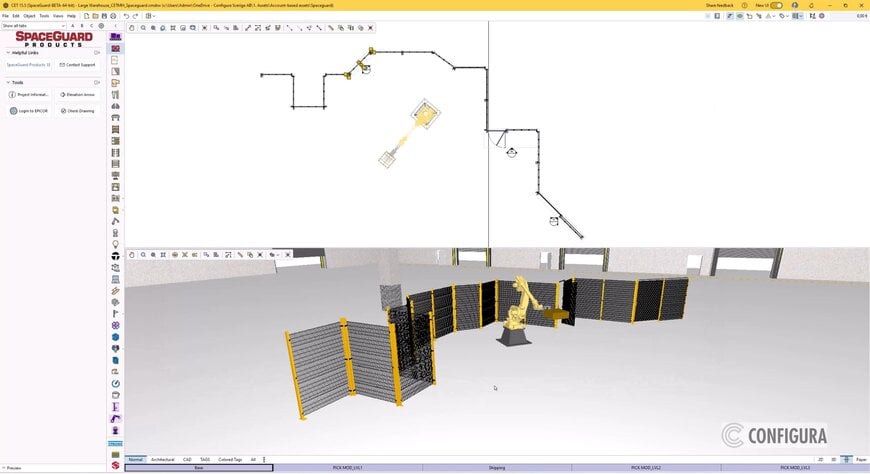The width and height of the screenshot is (870, 474).
Task: Select the Shipping drawing tab
Action: point(497,468)
